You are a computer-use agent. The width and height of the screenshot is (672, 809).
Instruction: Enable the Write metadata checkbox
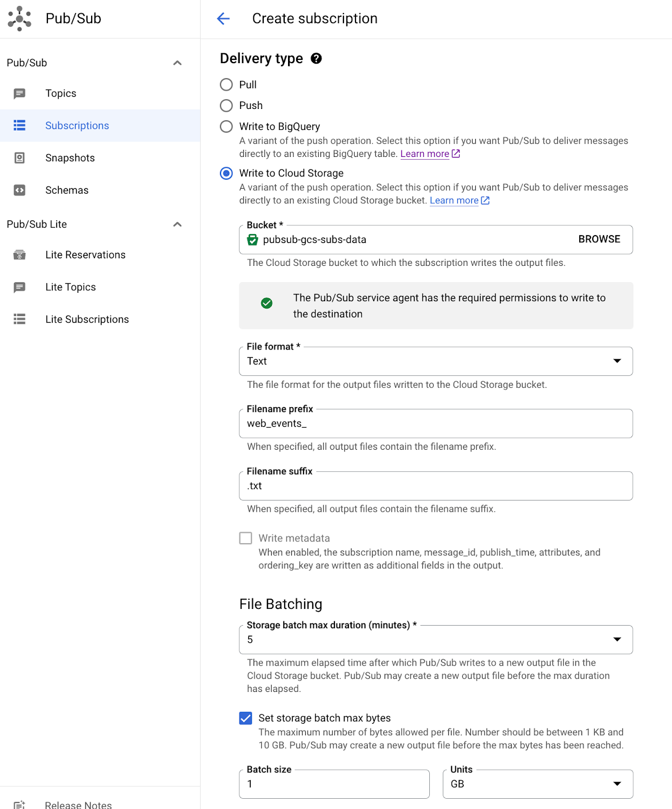point(245,538)
